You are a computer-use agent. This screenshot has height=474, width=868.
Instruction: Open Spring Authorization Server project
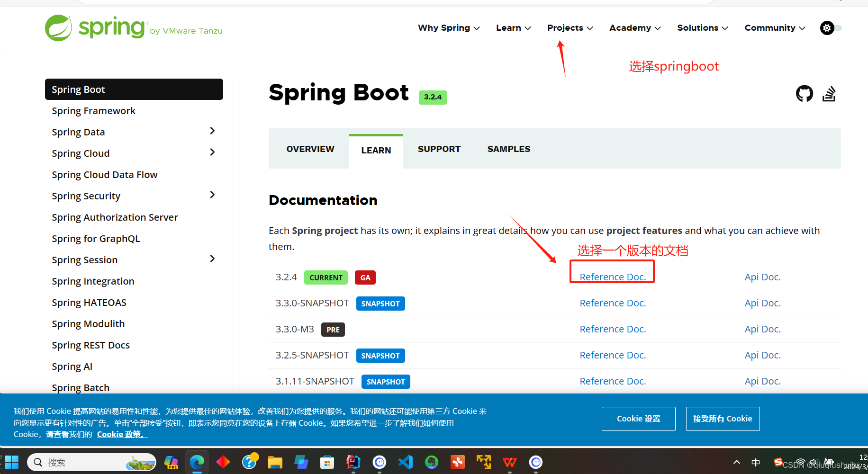(115, 217)
